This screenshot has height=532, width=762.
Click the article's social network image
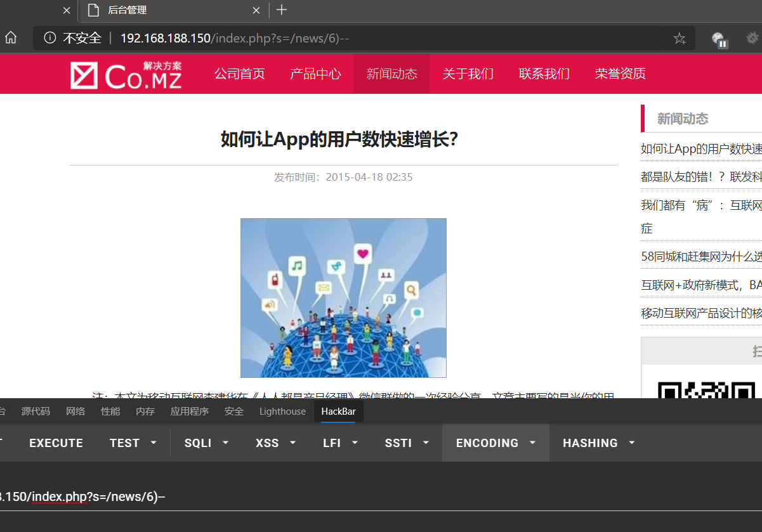click(343, 298)
